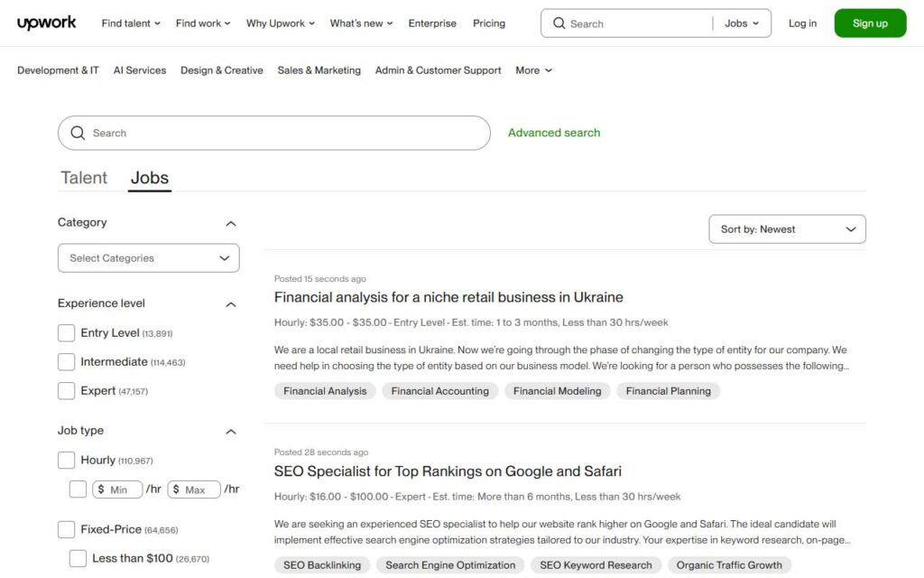
Task: Click "Posted 15 seconds ago" text
Action: click(320, 278)
